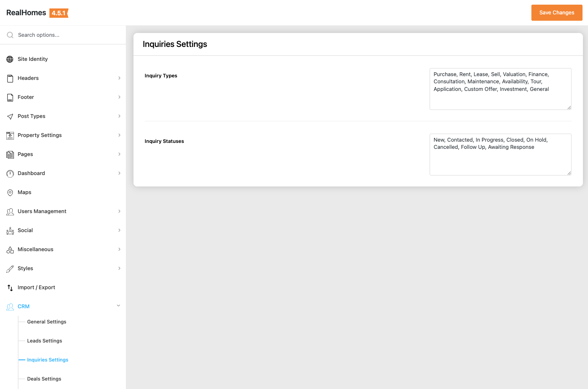Click the Post Types paper plane icon
Screen dimensions: 588x389
click(10, 116)
